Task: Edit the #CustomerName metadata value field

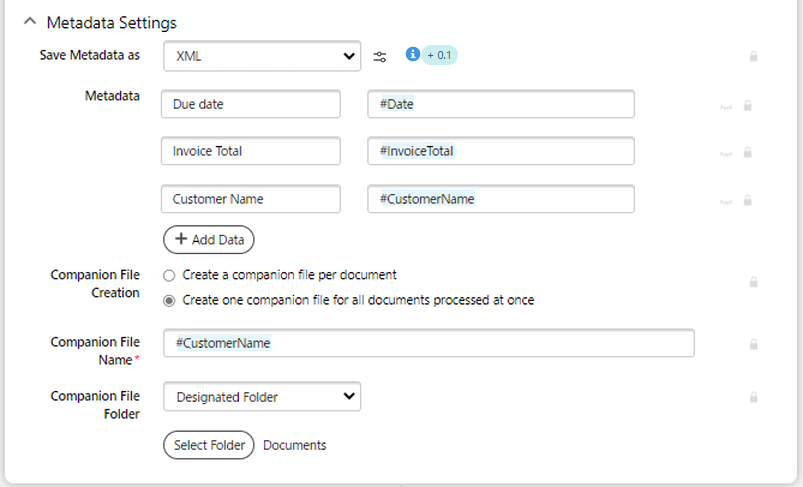Action: click(x=501, y=199)
